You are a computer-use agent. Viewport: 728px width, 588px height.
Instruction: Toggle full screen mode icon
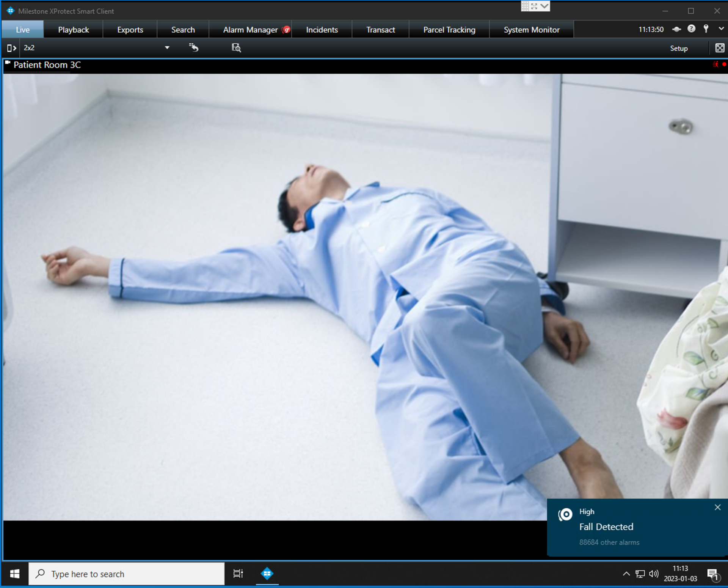719,48
